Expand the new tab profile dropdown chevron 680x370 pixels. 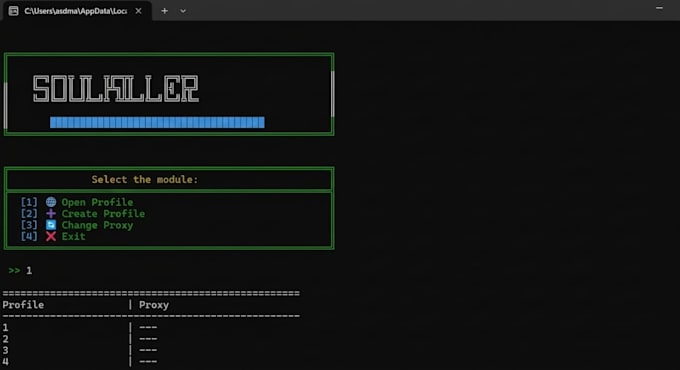tap(183, 11)
